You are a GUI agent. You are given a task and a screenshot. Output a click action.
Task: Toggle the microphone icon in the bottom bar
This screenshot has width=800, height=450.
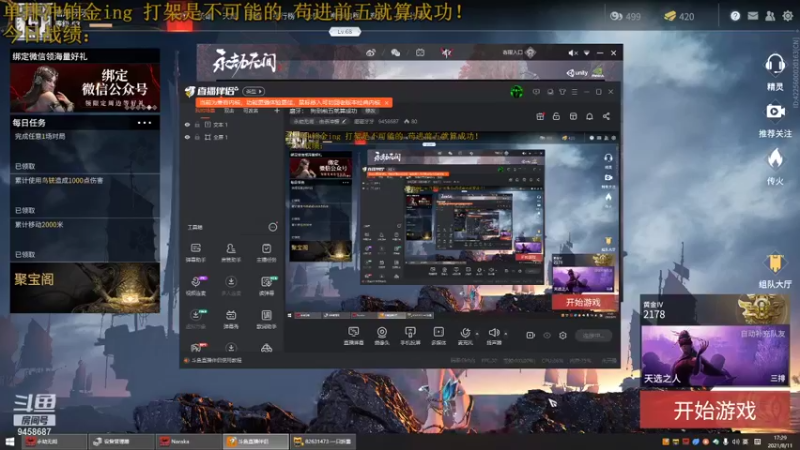(x=465, y=335)
